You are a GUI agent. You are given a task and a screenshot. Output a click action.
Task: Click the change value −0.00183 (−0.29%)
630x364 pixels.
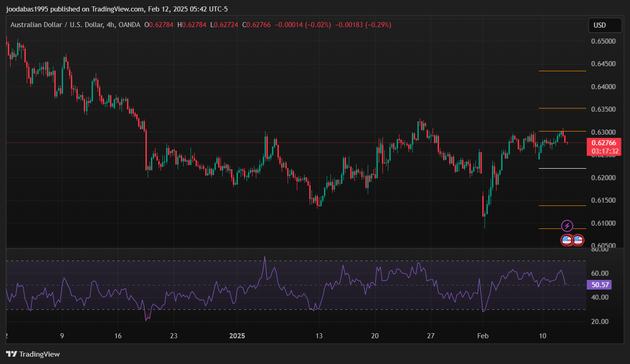click(364, 25)
